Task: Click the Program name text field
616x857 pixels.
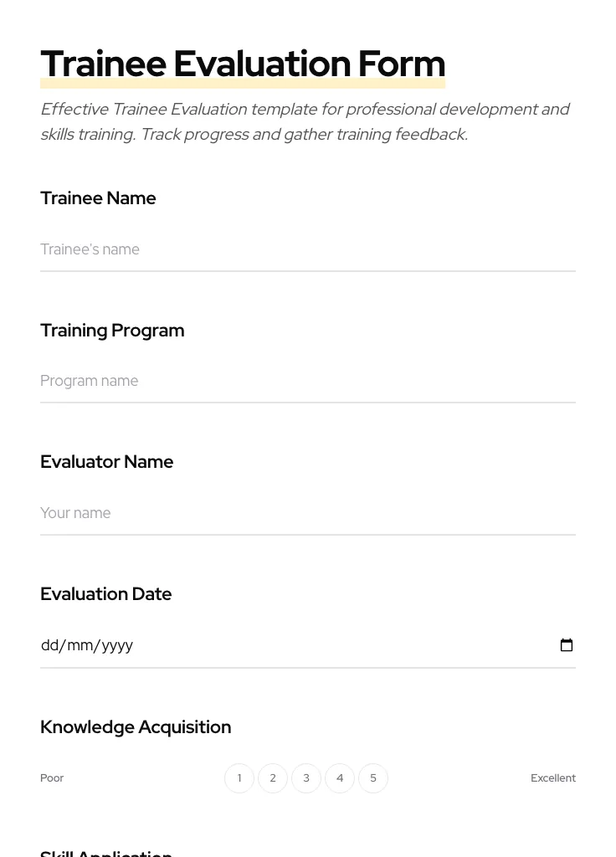Action: coord(307,381)
